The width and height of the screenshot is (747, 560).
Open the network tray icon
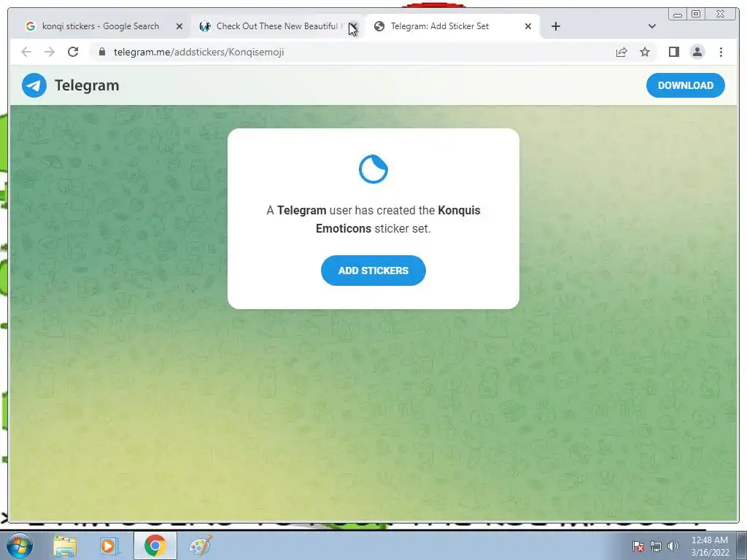pyautogui.click(x=656, y=546)
